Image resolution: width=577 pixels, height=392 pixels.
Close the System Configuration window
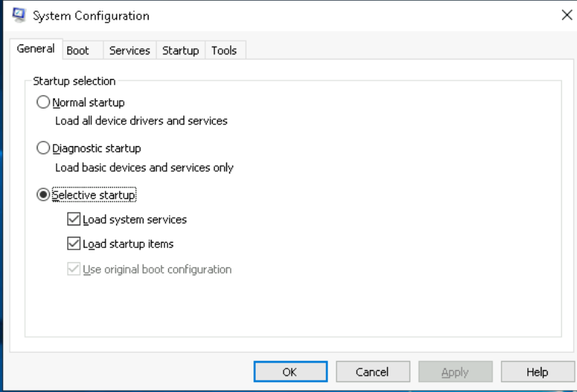pos(566,16)
